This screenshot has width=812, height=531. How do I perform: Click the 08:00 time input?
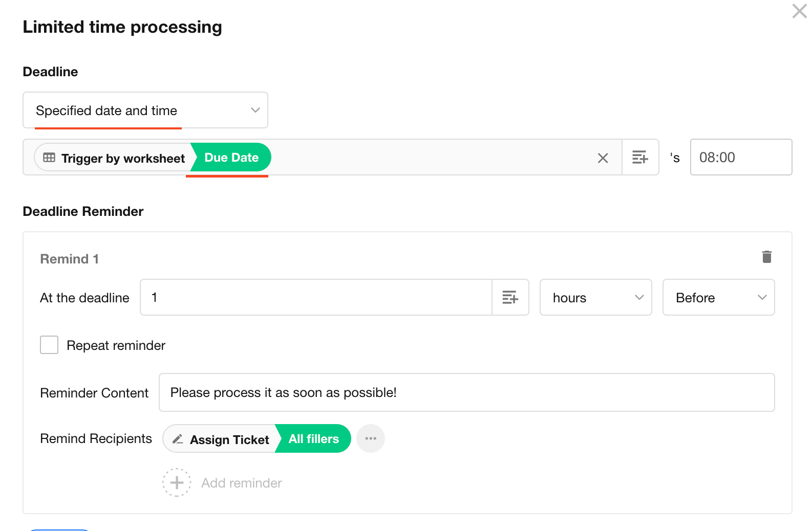tap(740, 158)
